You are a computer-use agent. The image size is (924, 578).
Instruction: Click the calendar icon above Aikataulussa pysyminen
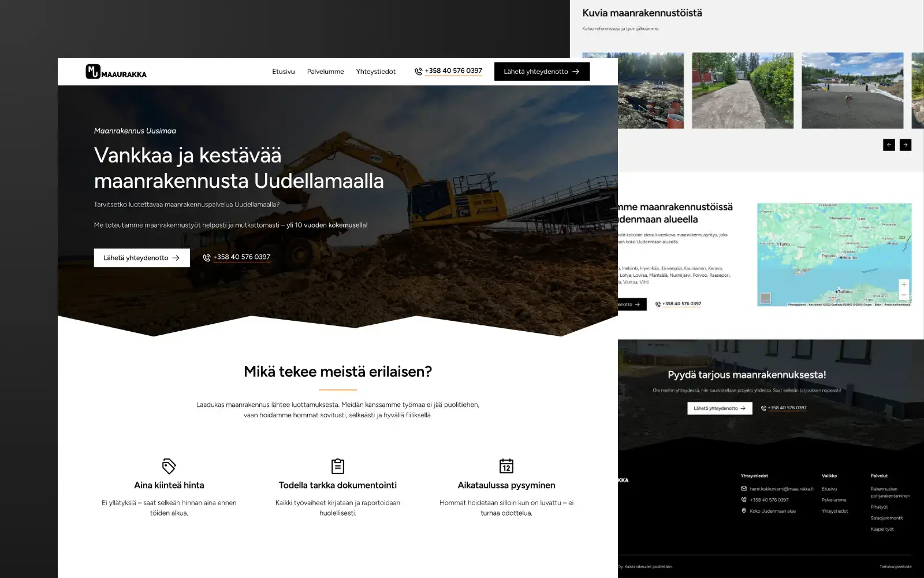point(506,466)
